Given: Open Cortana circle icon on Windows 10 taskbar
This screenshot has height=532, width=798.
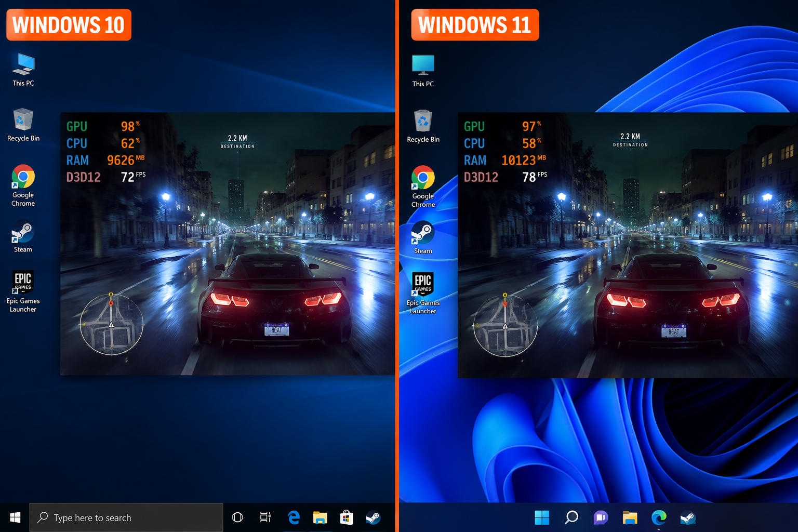Looking at the screenshot, I should click(237, 517).
